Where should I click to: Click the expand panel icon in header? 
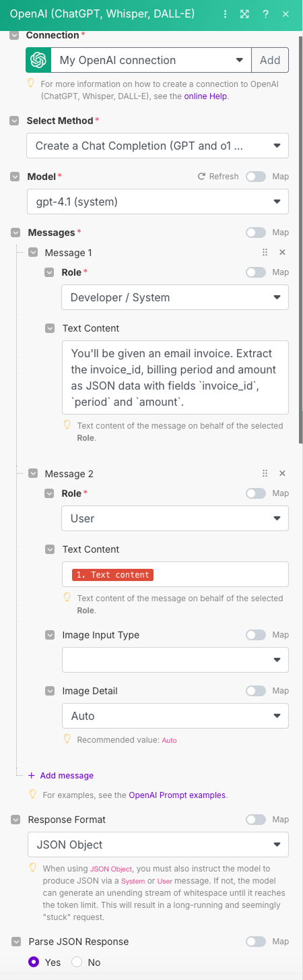(x=244, y=14)
